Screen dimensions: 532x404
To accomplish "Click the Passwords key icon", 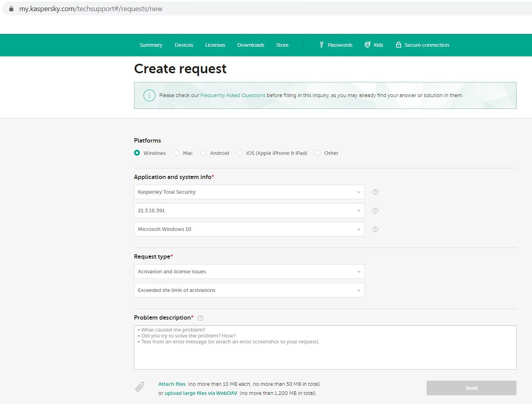I will pos(321,45).
